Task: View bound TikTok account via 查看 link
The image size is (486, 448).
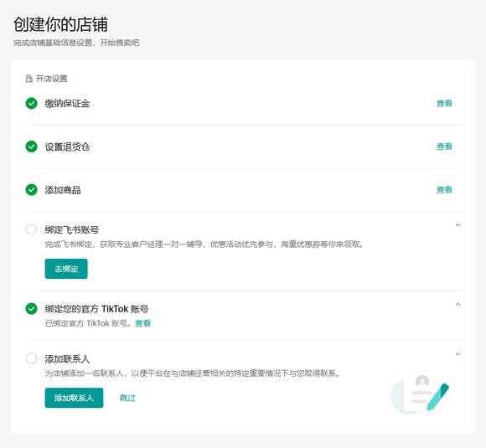Action: [x=143, y=323]
